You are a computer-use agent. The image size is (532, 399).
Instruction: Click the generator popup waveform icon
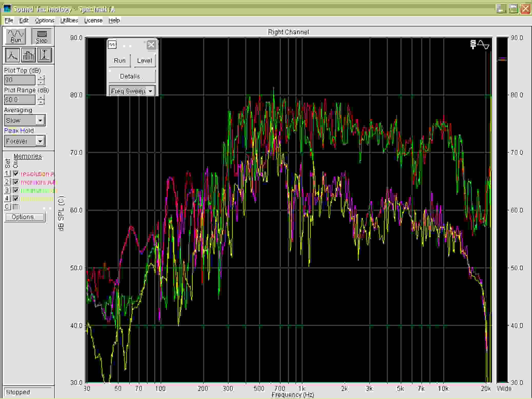(x=112, y=45)
